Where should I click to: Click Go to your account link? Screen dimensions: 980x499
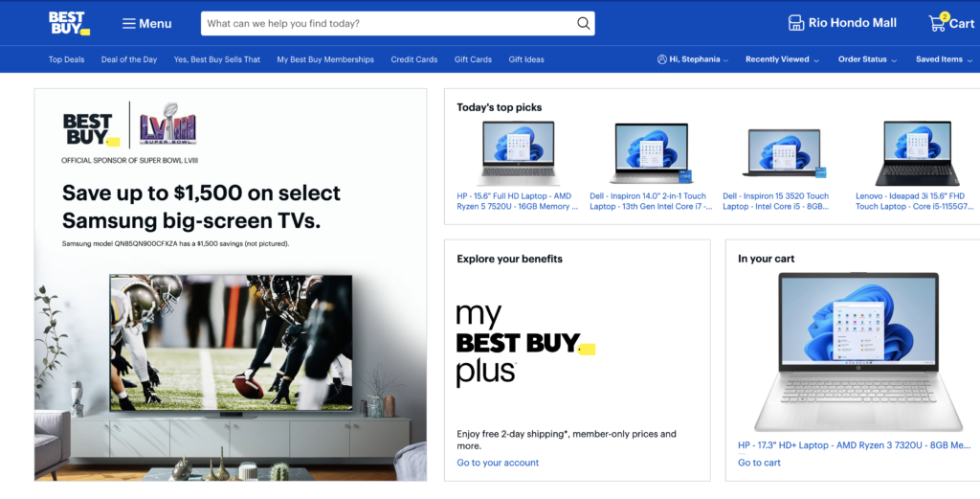coord(498,463)
